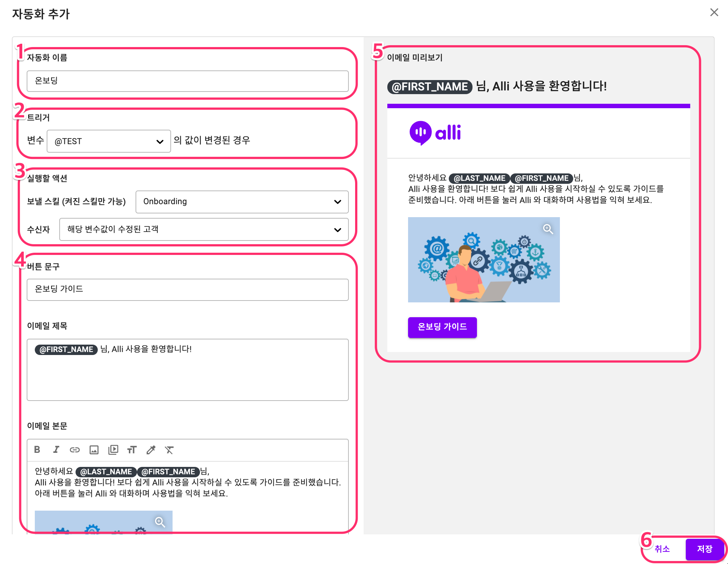The image size is (728, 564).
Task: Zoom the email preview image via magnifier
Action: tap(548, 229)
